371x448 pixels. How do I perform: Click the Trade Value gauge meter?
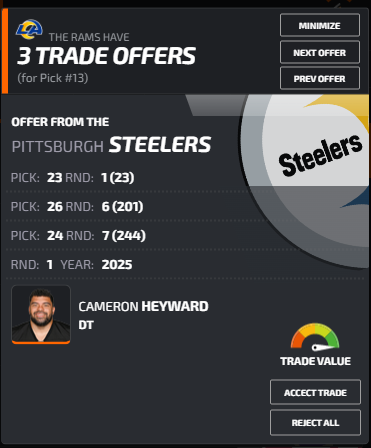click(x=315, y=337)
